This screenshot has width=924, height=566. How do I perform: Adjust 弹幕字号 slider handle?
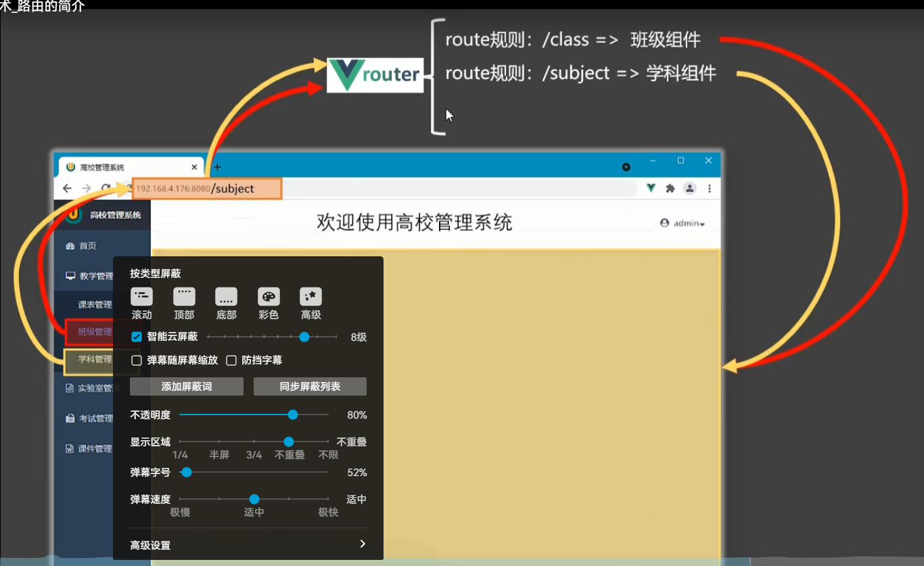[187, 472]
